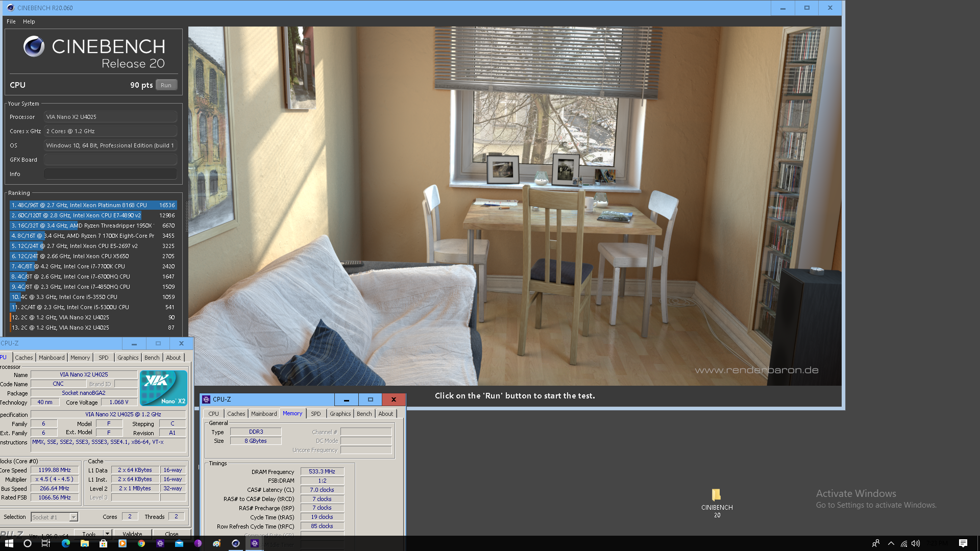This screenshot has width=980, height=551.
Task: Open Task View from the taskbar
Action: (x=45, y=543)
